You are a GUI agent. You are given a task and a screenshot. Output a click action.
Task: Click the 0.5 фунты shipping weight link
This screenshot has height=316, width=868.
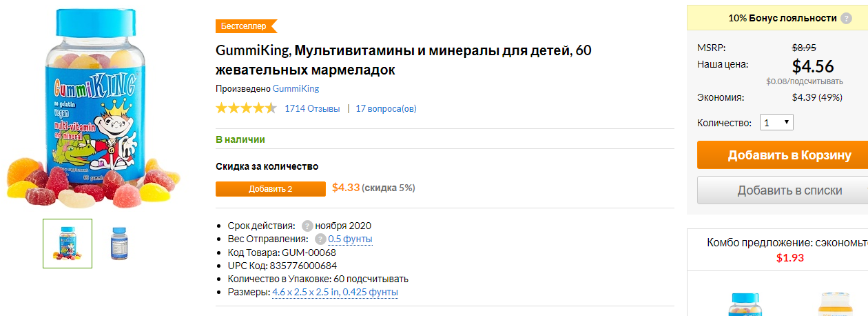pyautogui.click(x=350, y=239)
